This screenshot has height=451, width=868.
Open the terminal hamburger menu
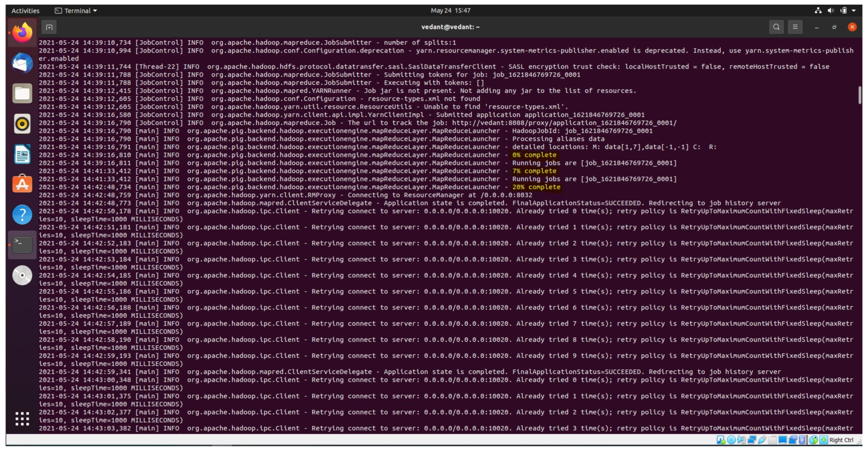[795, 27]
